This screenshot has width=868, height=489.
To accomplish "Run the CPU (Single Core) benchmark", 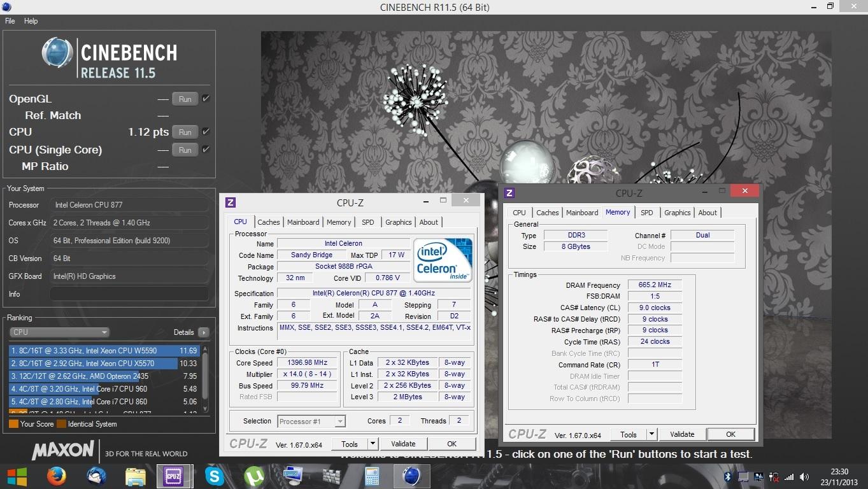I will click(185, 150).
